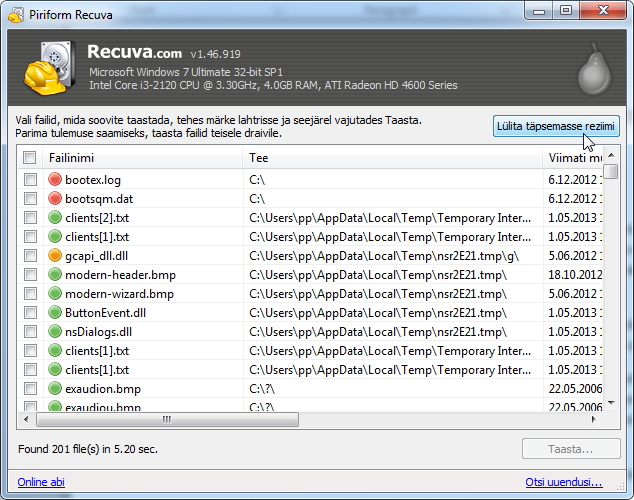This screenshot has width=634, height=500.
Task: Click the Found 201 file(s) status text
Action: click(88, 449)
